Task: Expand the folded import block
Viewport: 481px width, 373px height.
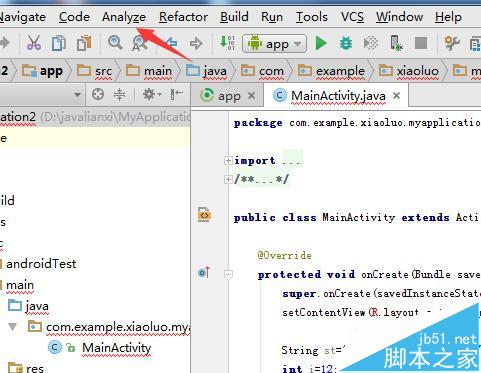Action: [228, 161]
